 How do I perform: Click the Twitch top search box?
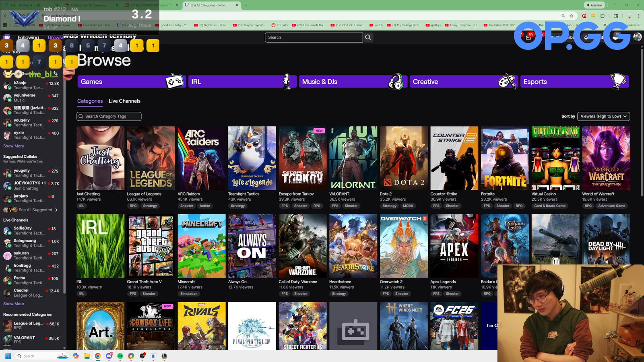(314, 37)
